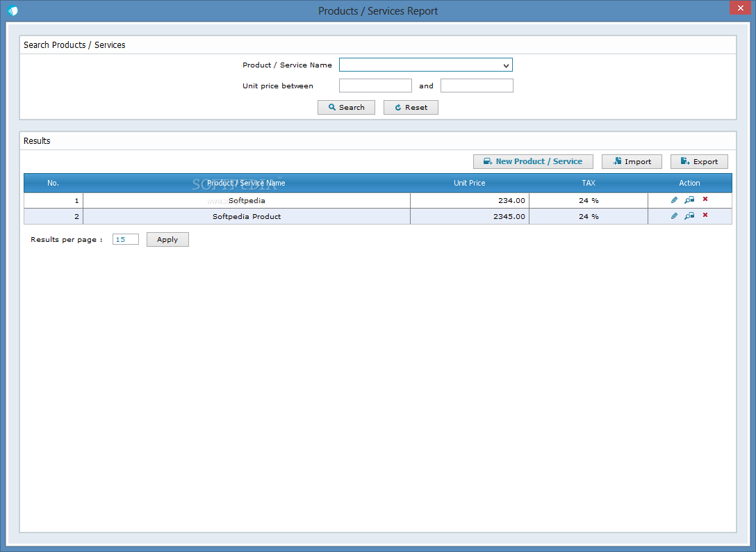This screenshot has width=756, height=552.
Task: Create a New Product / Service
Action: point(533,161)
